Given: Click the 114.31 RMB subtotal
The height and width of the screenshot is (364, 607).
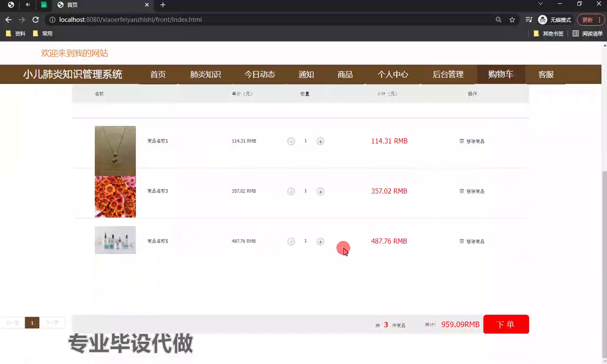Looking at the screenshot, I should [x=389, y=141].
